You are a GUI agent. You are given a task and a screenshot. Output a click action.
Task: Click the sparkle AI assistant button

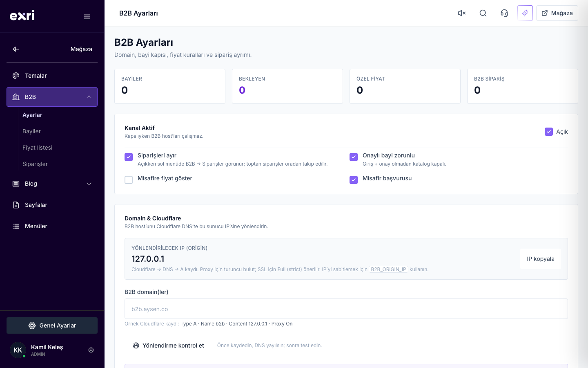click(x=525, y=13)
